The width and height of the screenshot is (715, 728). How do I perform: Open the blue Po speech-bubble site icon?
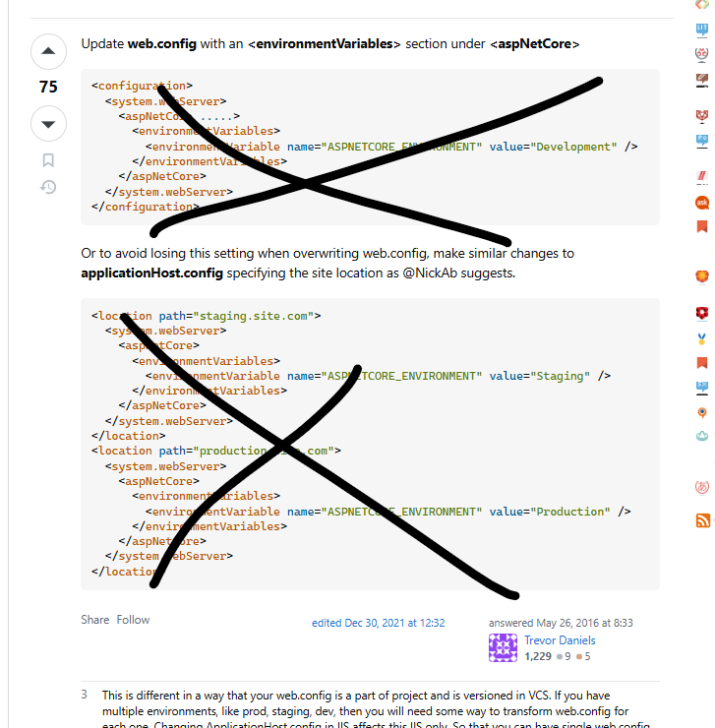click(x=702, y=141)
